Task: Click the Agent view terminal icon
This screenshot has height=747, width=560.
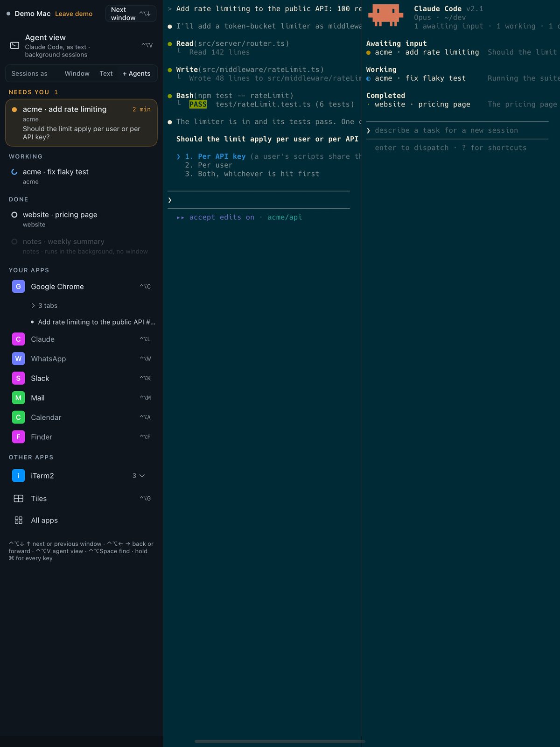Action: (x=15, y=45)
